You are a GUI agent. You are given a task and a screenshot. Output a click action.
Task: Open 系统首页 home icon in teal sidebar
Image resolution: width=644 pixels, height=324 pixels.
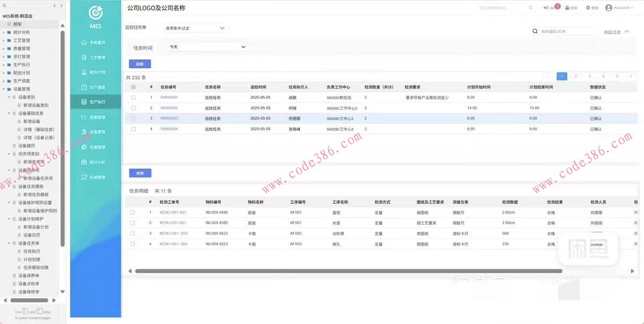point(84,42)
